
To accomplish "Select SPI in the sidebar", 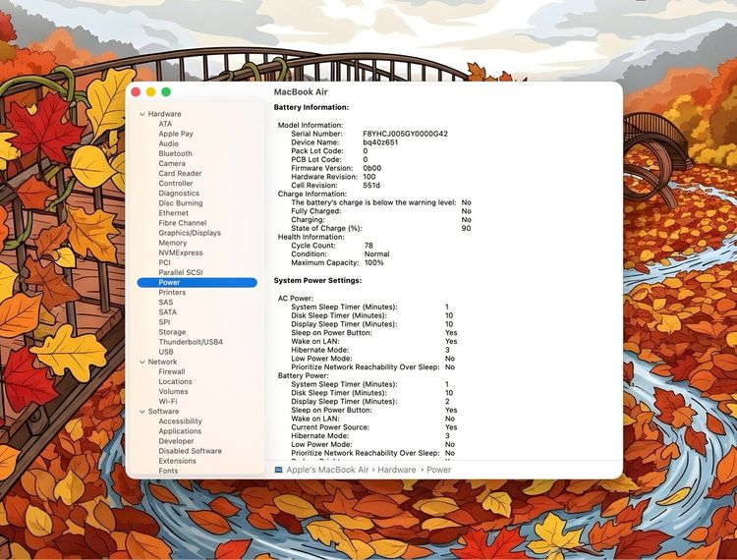I will [164, 322].
